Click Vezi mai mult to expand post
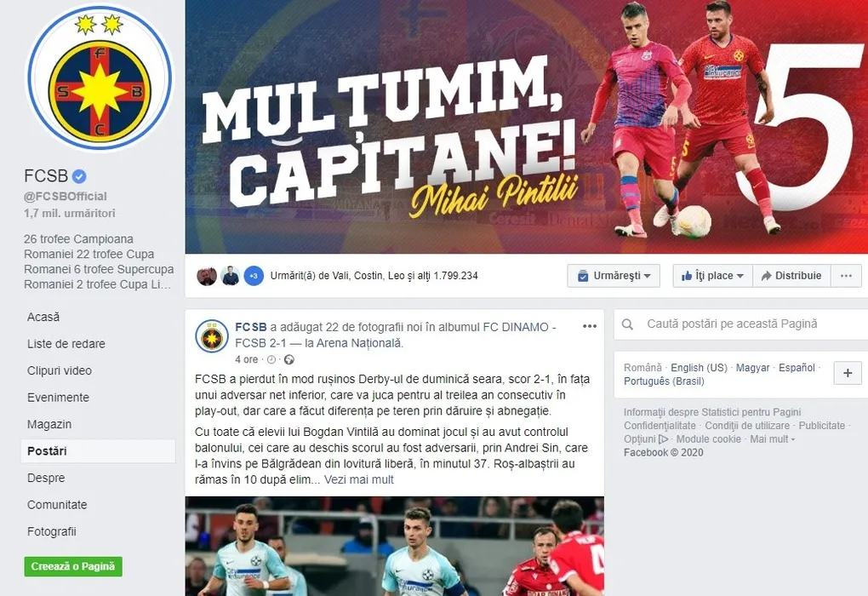868x596 pixels. tap(359, 479)
